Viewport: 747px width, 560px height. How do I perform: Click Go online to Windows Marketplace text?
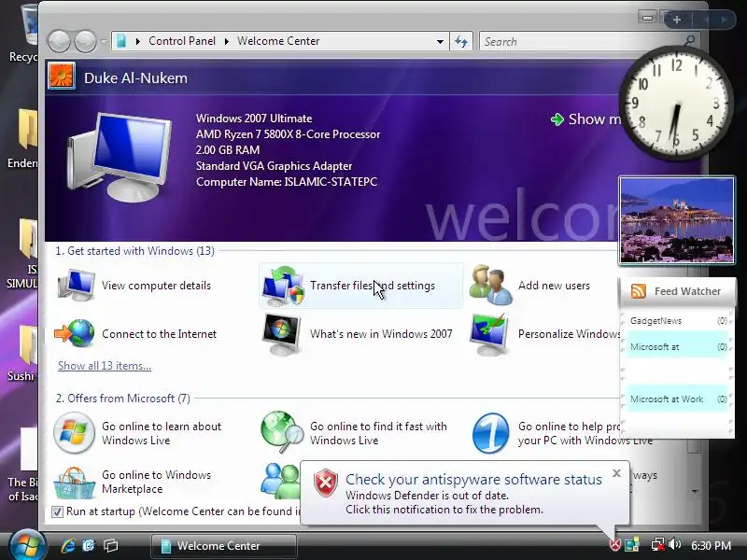click(156, 482)
